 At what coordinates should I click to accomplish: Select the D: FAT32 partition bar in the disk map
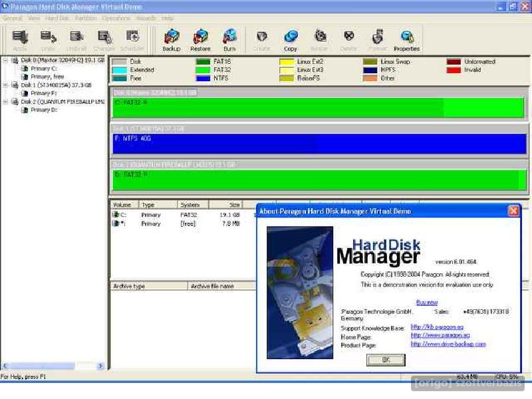coord(320,180)
